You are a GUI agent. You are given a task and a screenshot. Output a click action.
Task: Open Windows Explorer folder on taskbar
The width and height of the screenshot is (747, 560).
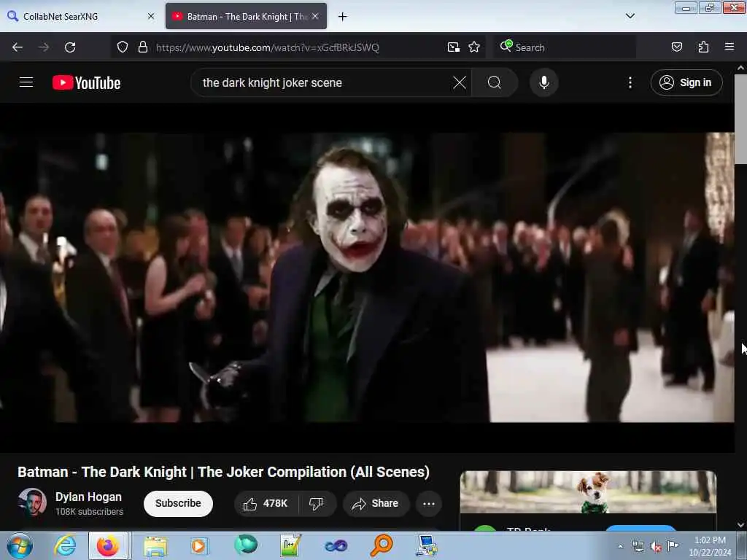(155, 545)
